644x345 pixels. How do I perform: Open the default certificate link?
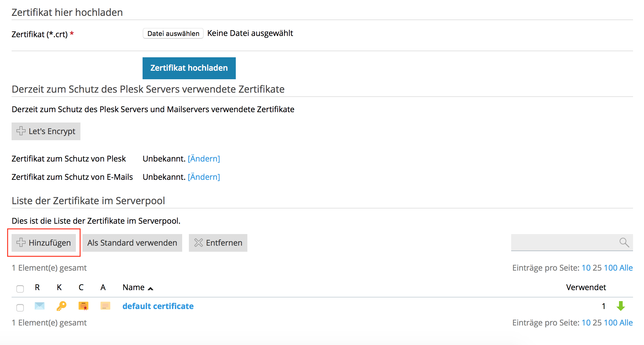click(158, 306)
